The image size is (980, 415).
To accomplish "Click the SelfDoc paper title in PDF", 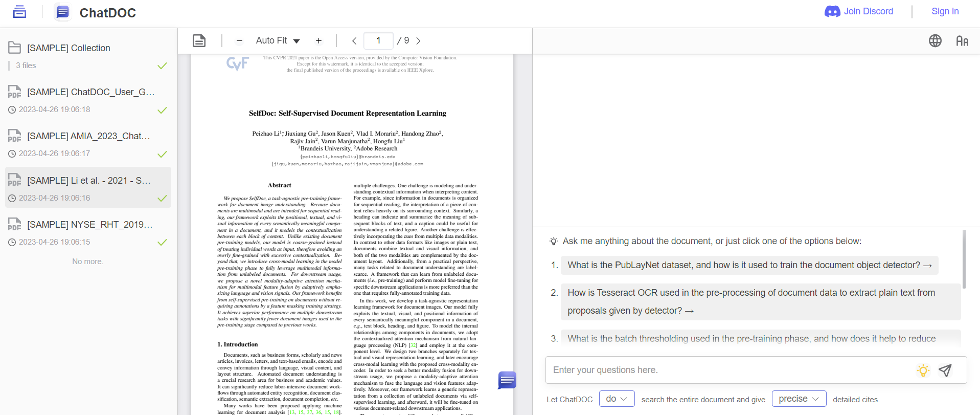I will pyautogui.click(x=348, y=114).
